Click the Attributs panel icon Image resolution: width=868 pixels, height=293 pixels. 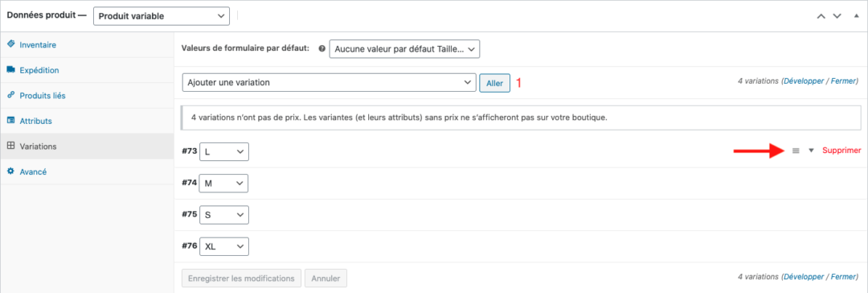[10, 121]
